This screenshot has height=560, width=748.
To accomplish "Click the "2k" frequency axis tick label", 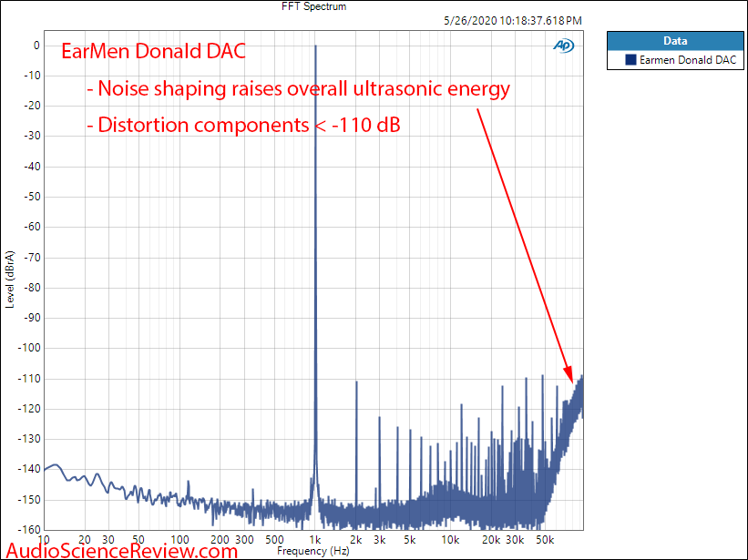I will pos(356,540).
